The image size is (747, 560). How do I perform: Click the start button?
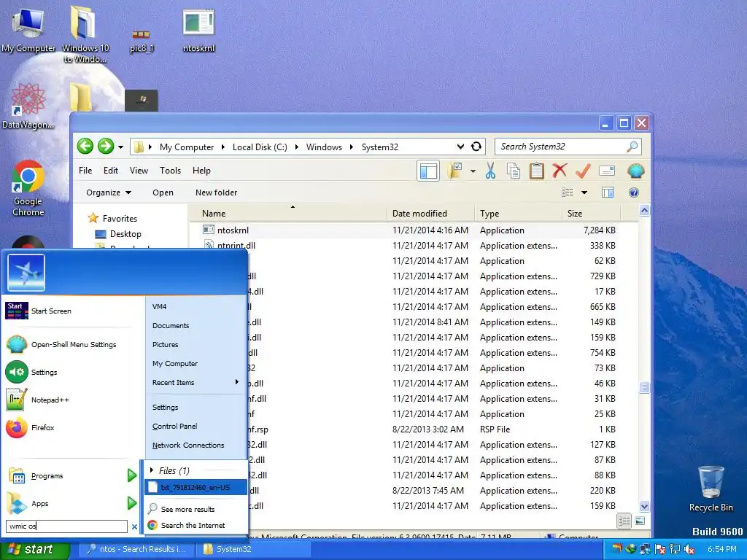[x=34, y=549]
